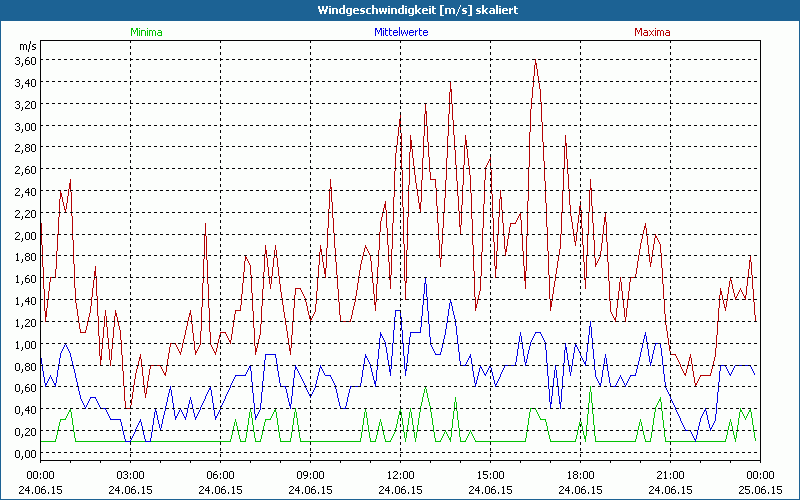Select the red Maxima legend label
The height and width of the screenshot is (500, 800).
[x=653, y=32]
